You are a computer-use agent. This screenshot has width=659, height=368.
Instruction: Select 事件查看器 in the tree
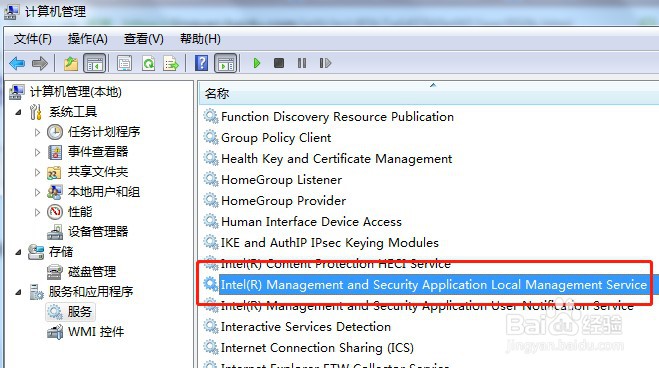point(98,152)
